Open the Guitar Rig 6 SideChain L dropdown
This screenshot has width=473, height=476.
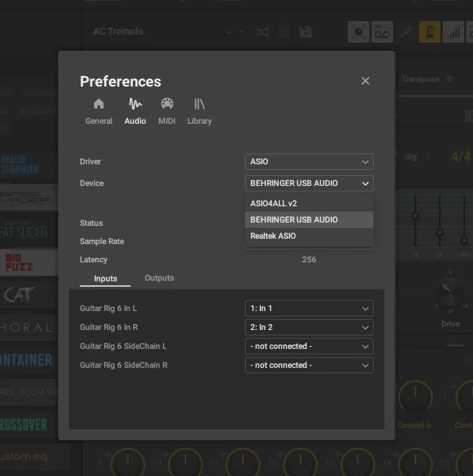[309, 346]
